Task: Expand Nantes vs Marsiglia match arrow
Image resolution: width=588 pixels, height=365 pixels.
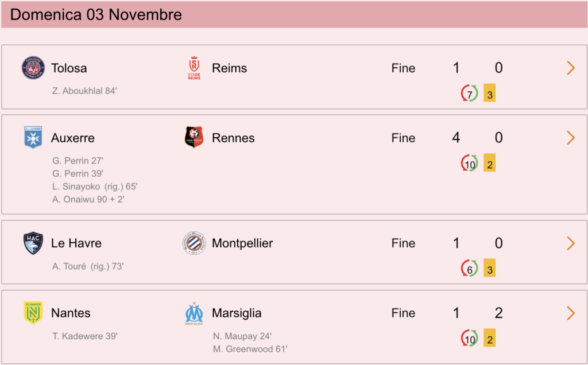Action: 571,313
